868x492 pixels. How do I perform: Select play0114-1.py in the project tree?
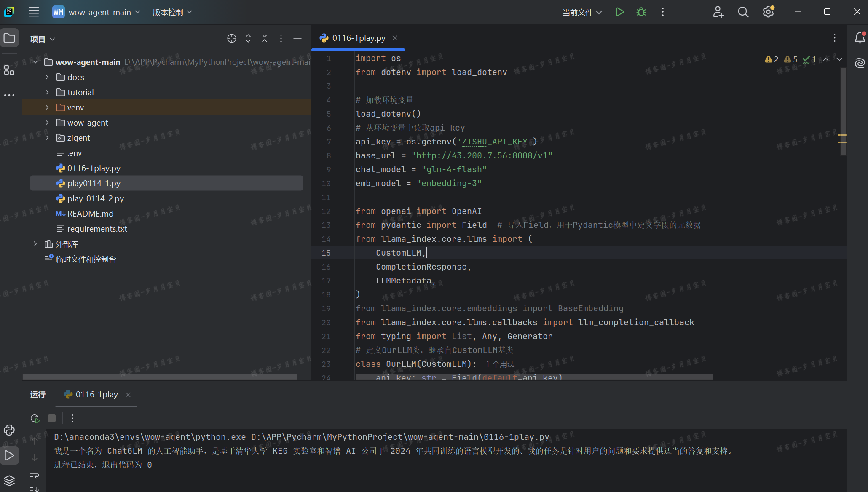(x=94, y=183)
